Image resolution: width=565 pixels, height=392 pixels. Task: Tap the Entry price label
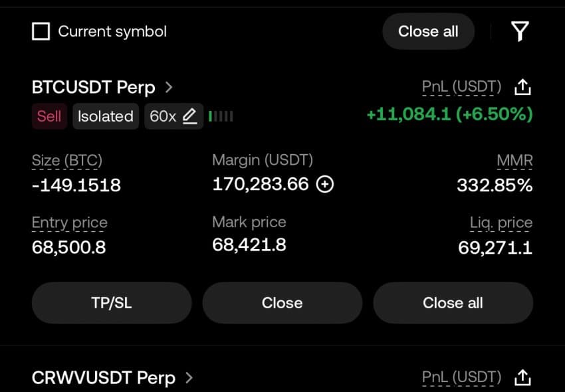pos(70,223)
